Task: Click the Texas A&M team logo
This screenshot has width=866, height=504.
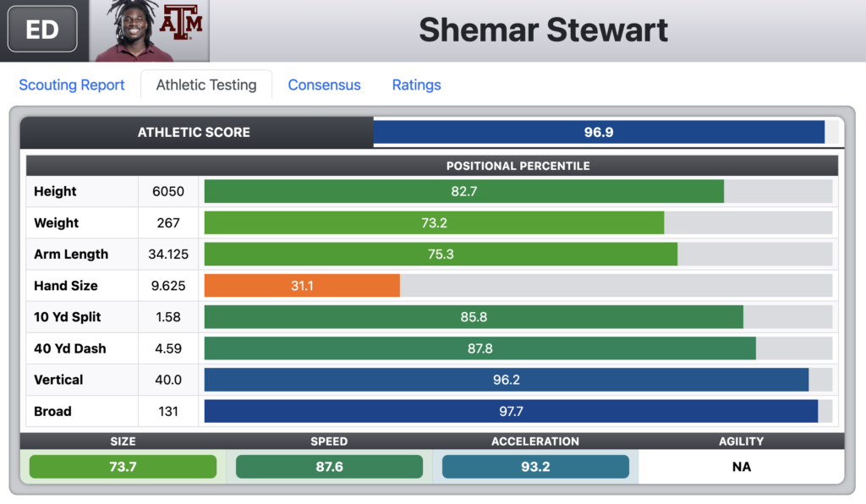Action: (x=181, y=22)
